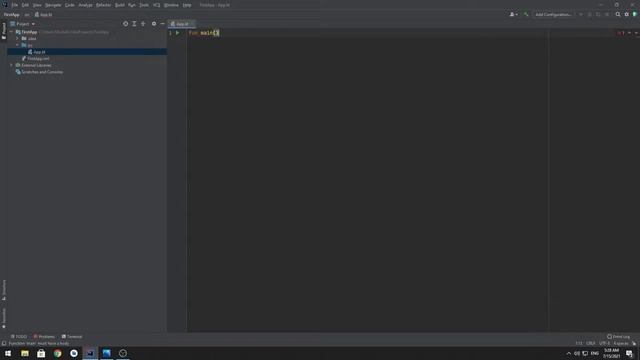The height and width of the screenshot is (360, 640).
Task: Locate opened file in Project tree
Action: click(125, 24)
